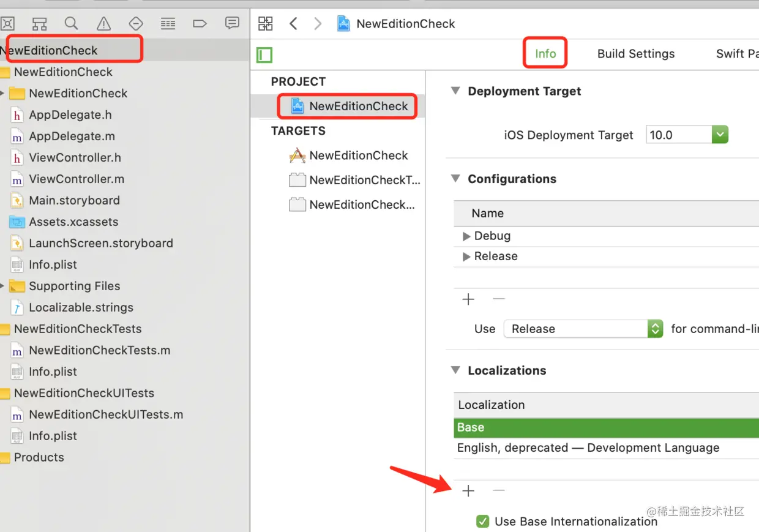
Task: Open ViewController.m file
Action: (77, 179)
